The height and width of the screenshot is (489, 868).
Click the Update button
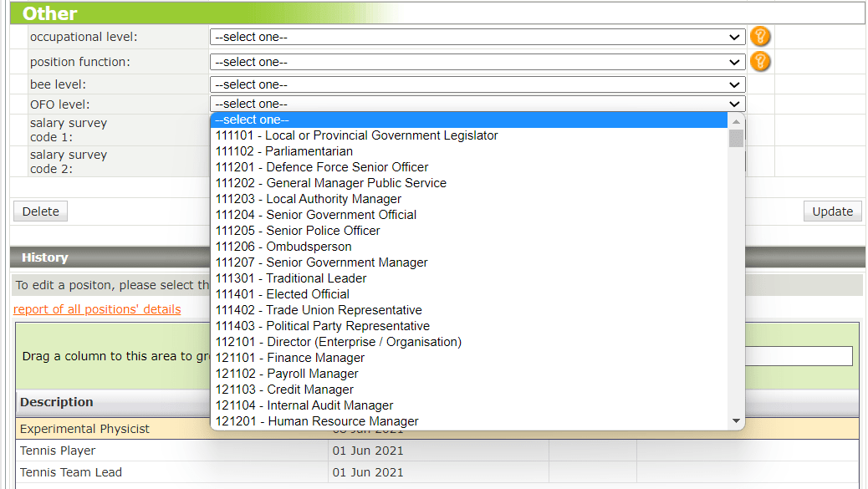832,211
